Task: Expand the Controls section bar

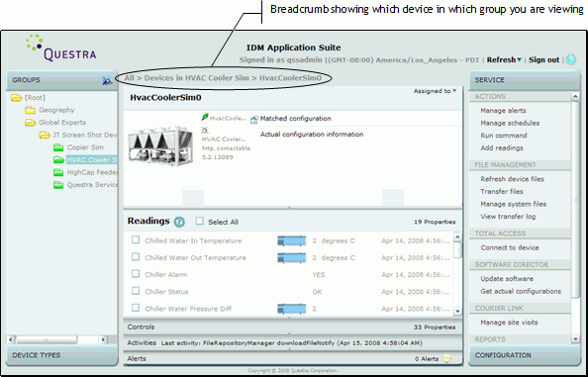Action: pyautogui.click(x=293, y=328)
